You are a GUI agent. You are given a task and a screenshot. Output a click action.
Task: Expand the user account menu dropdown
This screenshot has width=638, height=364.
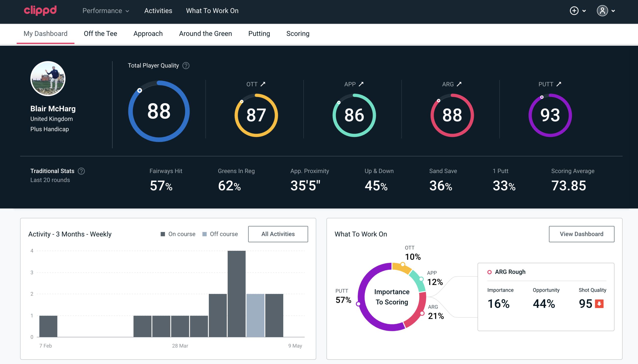tap(607, 11)
